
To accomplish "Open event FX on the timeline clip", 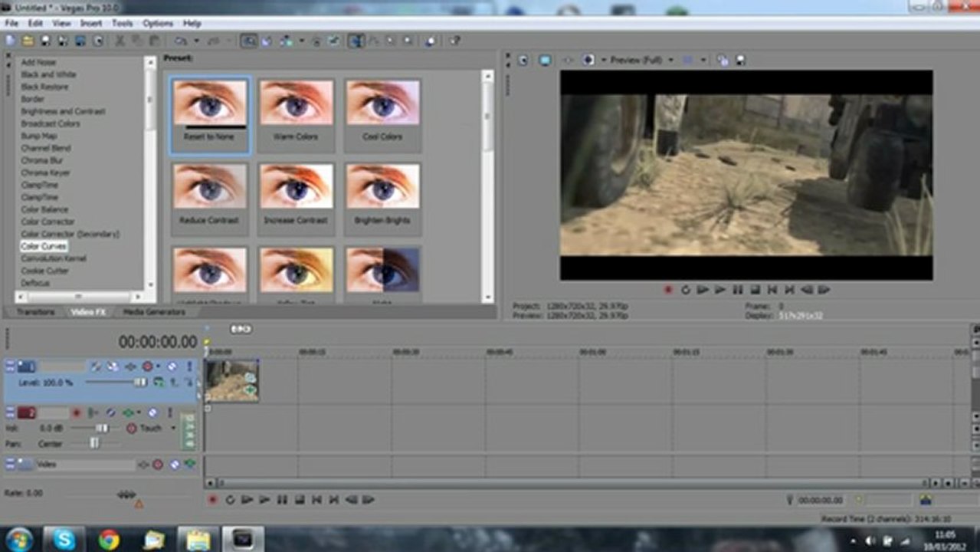I will pos(250,389).
